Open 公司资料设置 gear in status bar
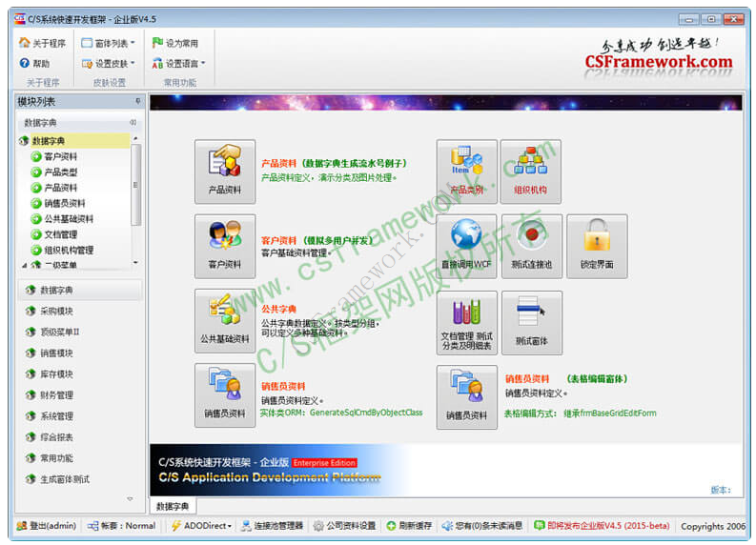This screenshot has width=756, height=545. point(344,526)
